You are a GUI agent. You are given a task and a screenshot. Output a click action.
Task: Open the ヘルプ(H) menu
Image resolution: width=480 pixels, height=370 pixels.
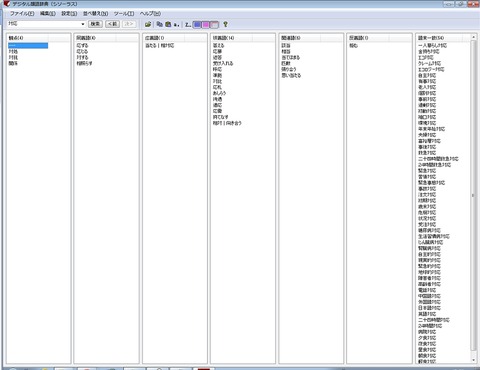150,14
